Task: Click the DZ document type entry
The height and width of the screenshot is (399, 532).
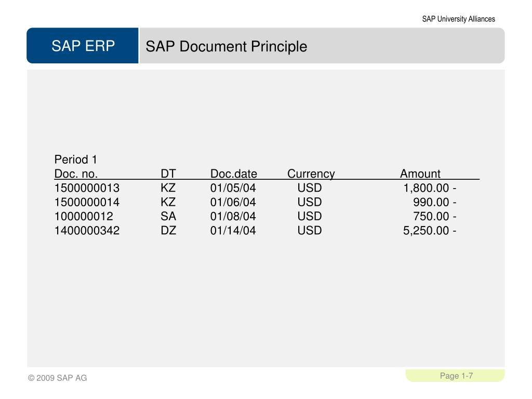Action: tap(168, 231)
